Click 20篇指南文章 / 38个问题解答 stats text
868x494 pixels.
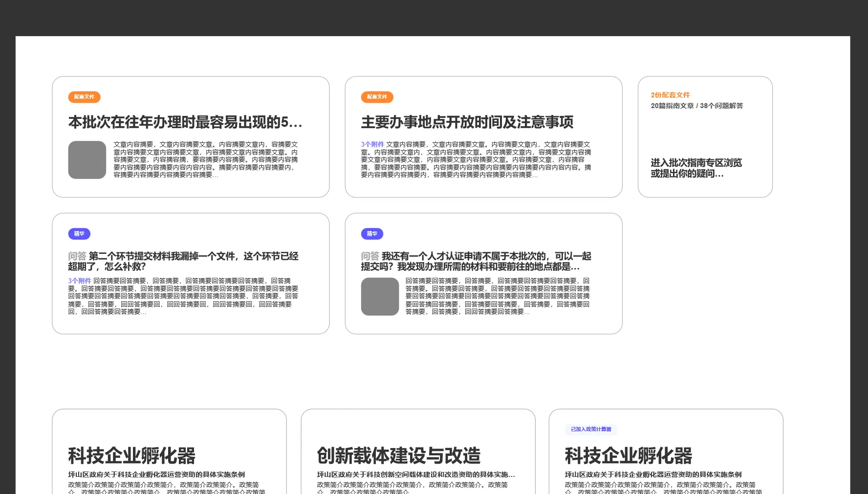696,106
